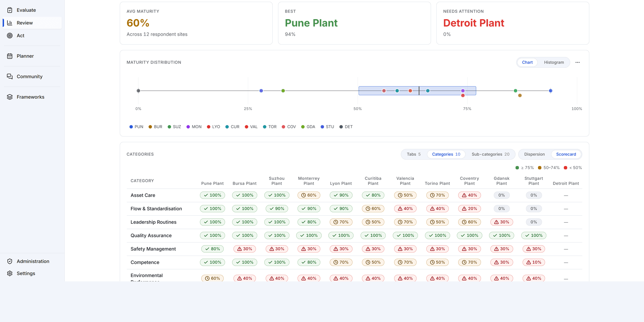Click the Pune Plant best card
644x322 pixels.
(354, 23)
